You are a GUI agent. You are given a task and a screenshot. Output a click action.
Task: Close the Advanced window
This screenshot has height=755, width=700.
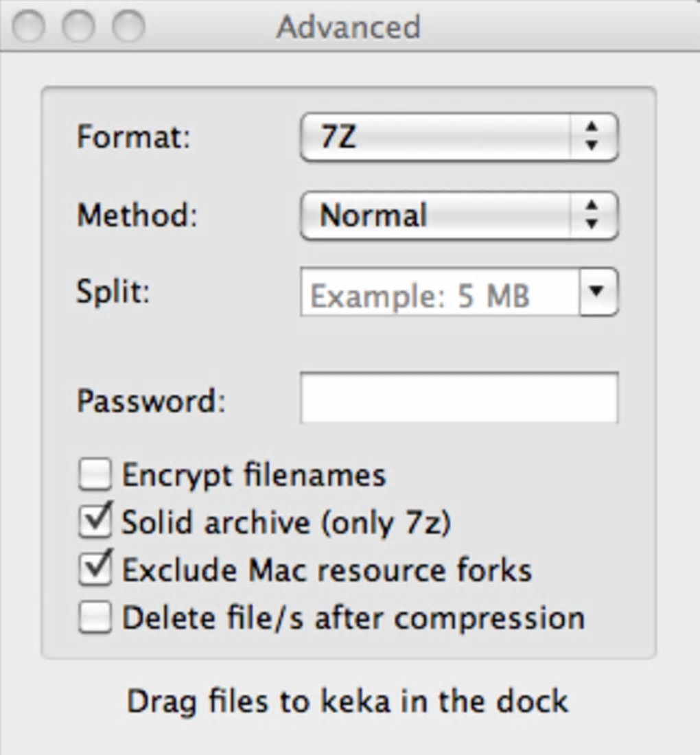pyautogui.click(x=28, y=27)
